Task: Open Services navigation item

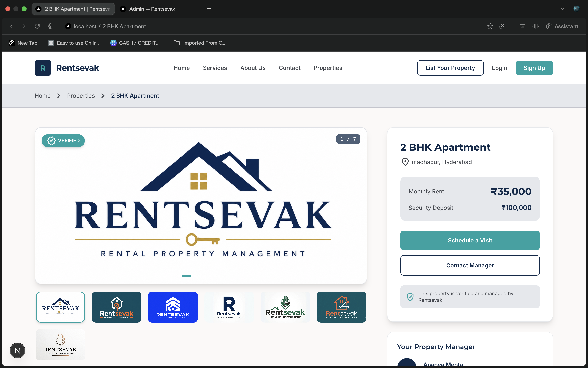Action: [215, 68]
